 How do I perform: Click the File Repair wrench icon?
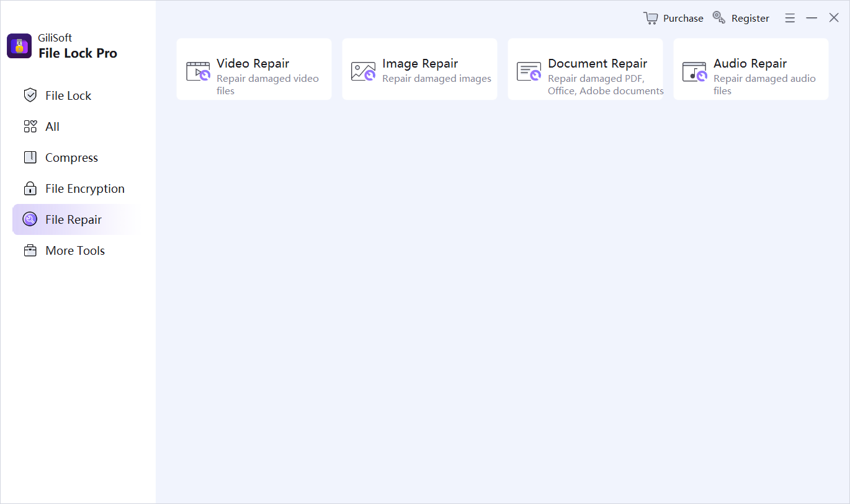pos(30,219)
